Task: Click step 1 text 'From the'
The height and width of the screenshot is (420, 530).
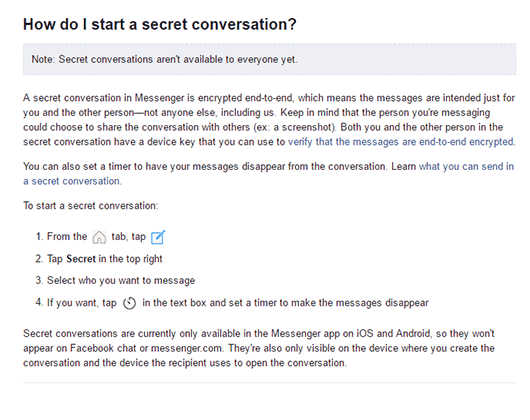Action: pyautogui.click(x=67, y=236)
